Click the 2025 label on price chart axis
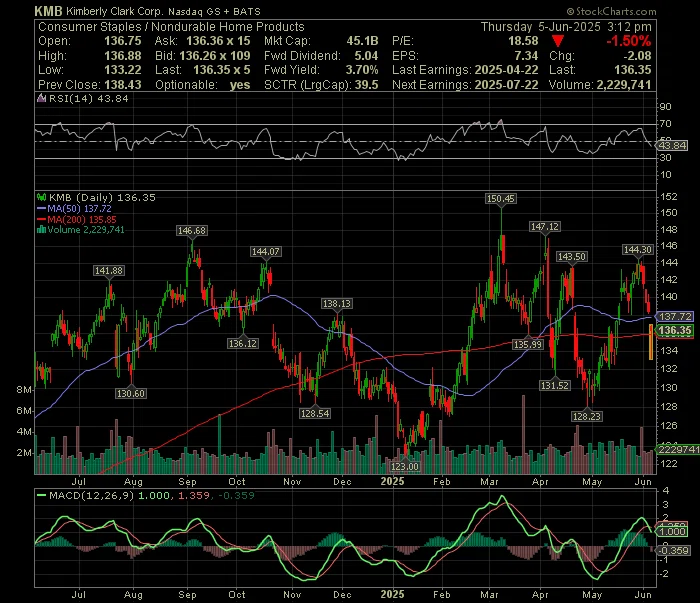700x603 pixels. 392,481
